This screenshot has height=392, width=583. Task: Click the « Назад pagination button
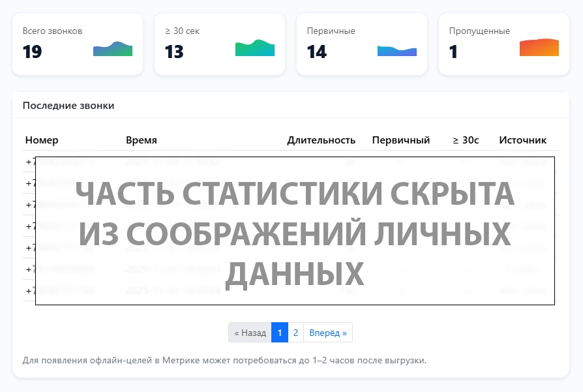pyautogui.click(x=250, y=332)
